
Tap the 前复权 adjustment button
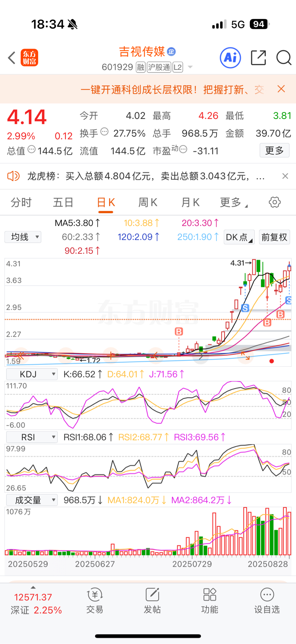274,237
